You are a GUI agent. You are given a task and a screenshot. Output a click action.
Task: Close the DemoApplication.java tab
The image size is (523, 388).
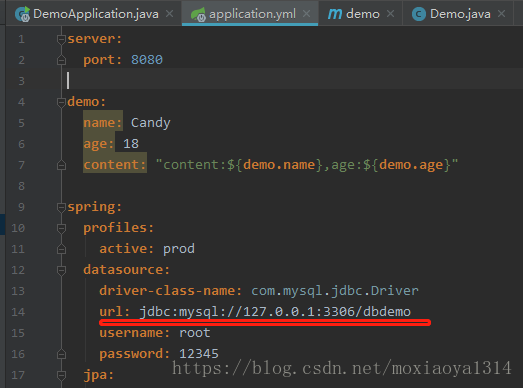tap(169, 14)
